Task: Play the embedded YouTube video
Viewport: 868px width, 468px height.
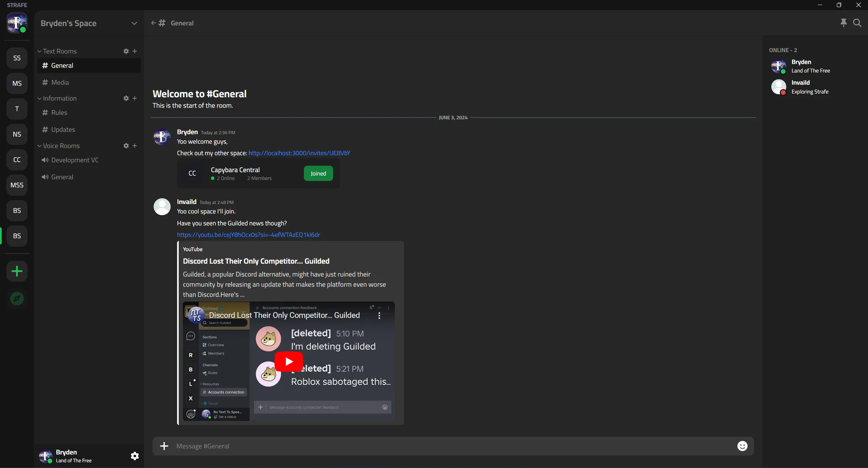Action: coord(289,361)
